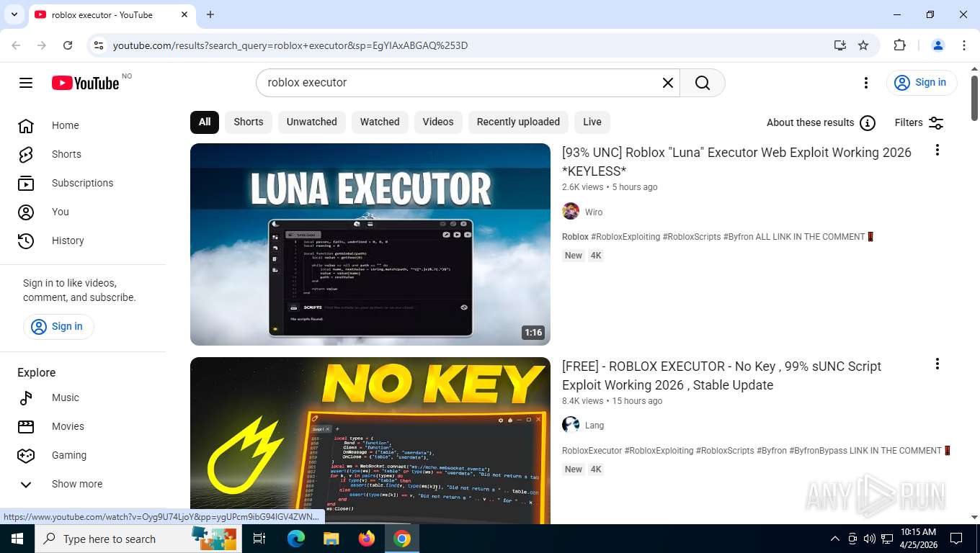Image resolution: width=980 pixels, height=553 pixels.
Task: Open Chrome profile avatar
Action: point(938,45)
